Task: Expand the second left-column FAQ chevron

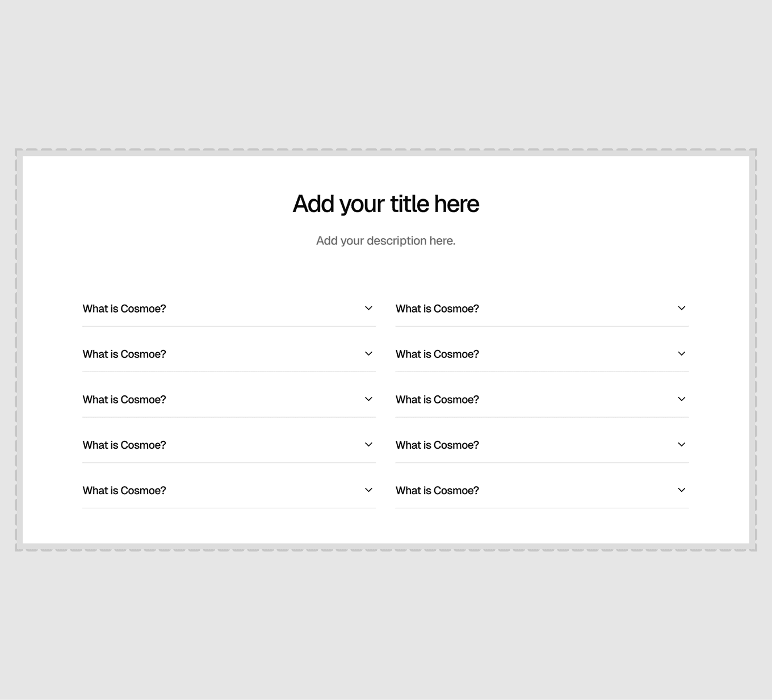Action: pyautogui.click(x=368, y=353)
